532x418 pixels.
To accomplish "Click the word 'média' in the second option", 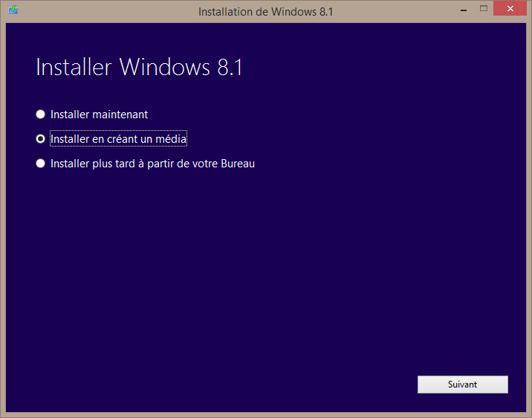I will pos(172,139).
